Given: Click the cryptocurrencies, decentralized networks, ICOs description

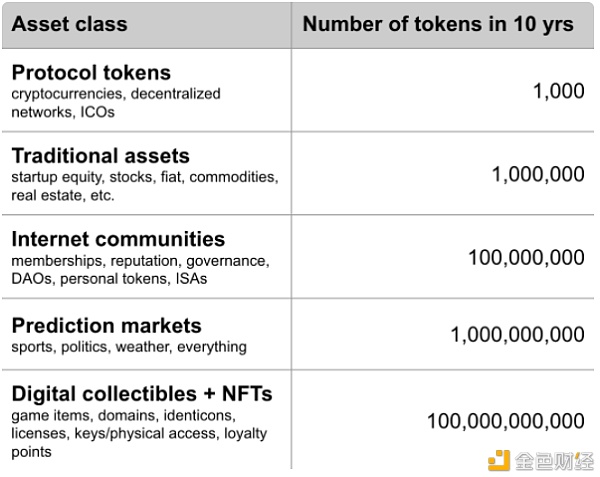Looking at the screenshot, I should 116,103.
